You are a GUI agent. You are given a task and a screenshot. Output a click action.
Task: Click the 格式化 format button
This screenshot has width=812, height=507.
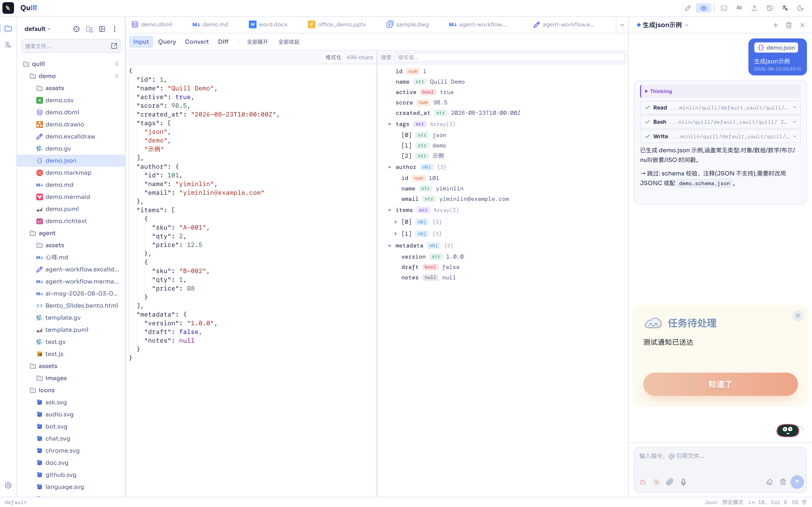point(333,57)
